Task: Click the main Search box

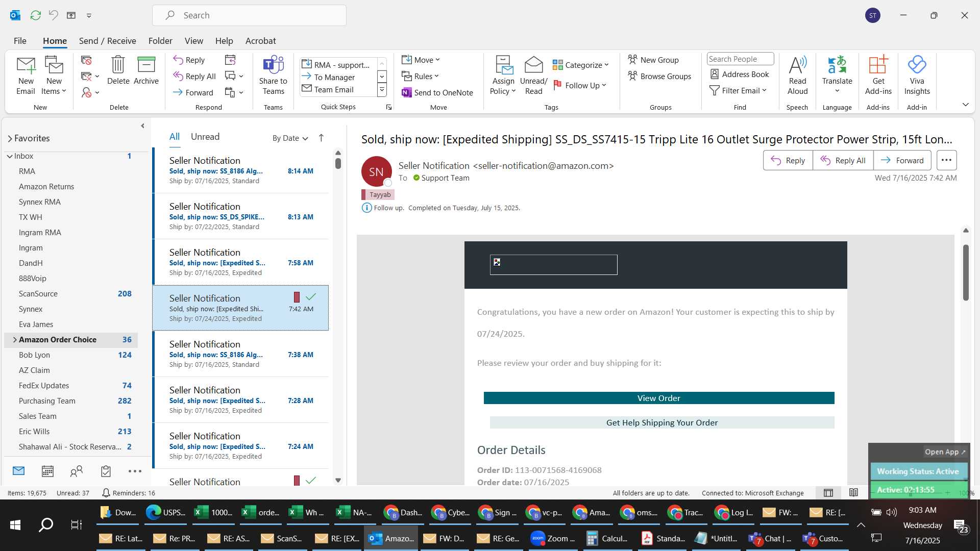Action: point(249,15)
